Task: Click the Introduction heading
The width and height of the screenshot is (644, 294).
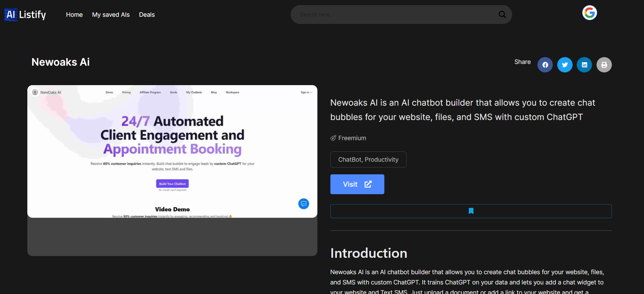Action: pyautogui.click(x=369, y=253)
